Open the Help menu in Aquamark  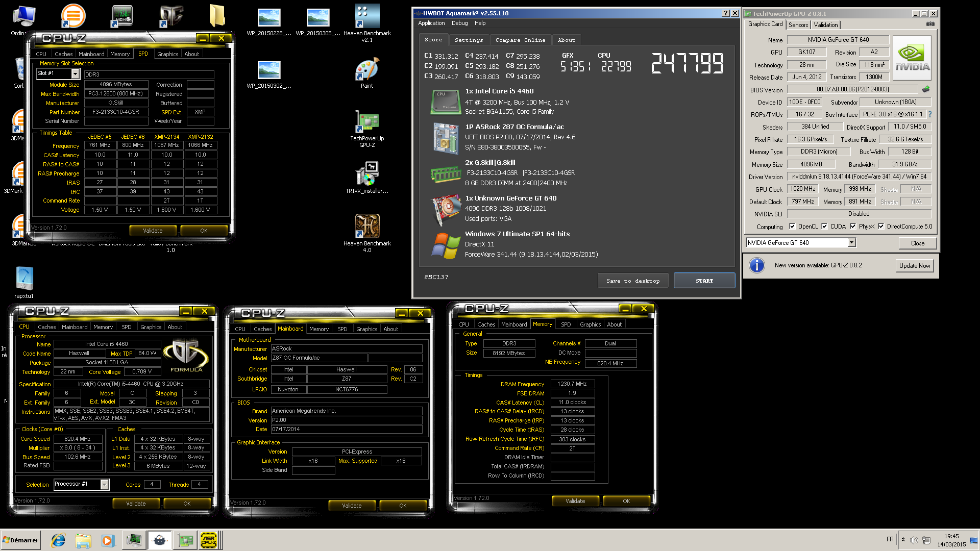click(x=480, y=23)
